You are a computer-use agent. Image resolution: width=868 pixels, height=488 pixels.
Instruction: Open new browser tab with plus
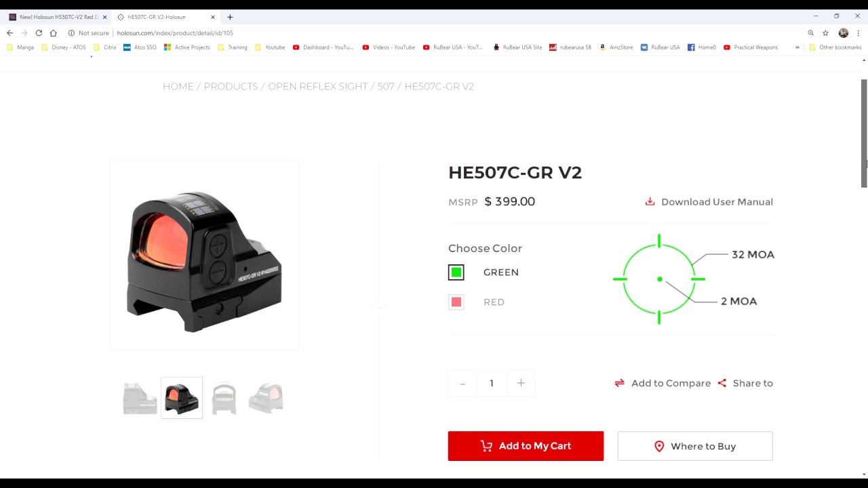pyautogui.click(x=230, y=17)
